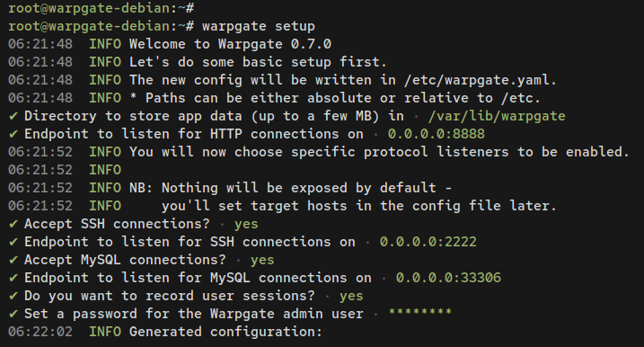644x347 pixels.
Task: Click the MySQL endpoint value '0.0.0.0:33306'
Action: click(x=448, y=278)
